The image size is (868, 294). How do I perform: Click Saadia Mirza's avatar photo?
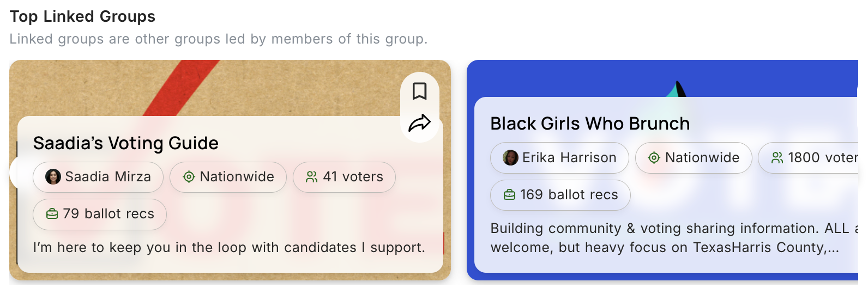[53, 176]
